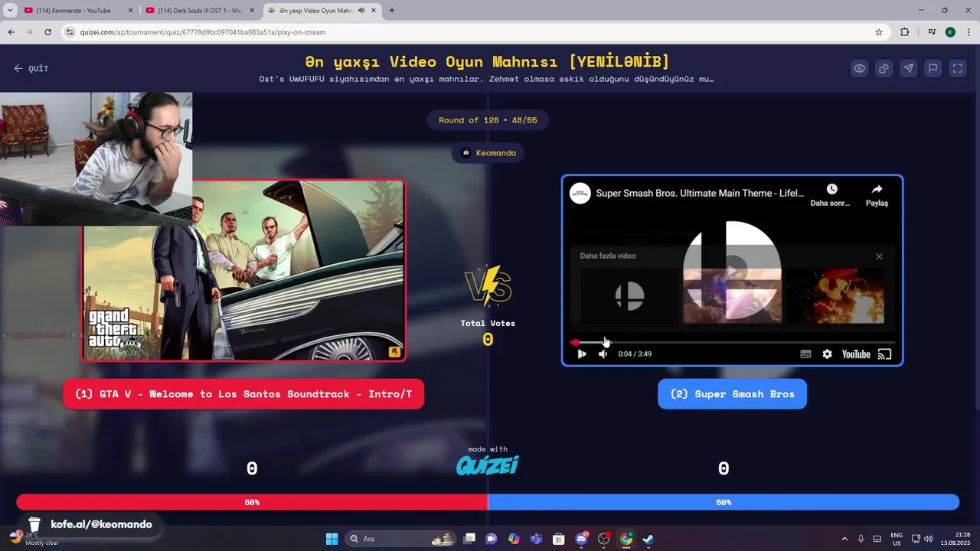The height and width of the screenshot is (551, 980).
Task: Mute the quiz tab via speaker icon
Action: point(361,11)
